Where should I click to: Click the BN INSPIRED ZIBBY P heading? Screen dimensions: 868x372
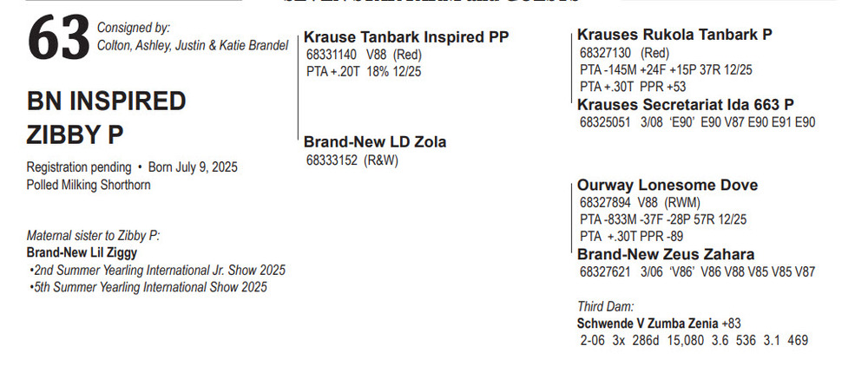pyautogui.click(x=106, y=117)
